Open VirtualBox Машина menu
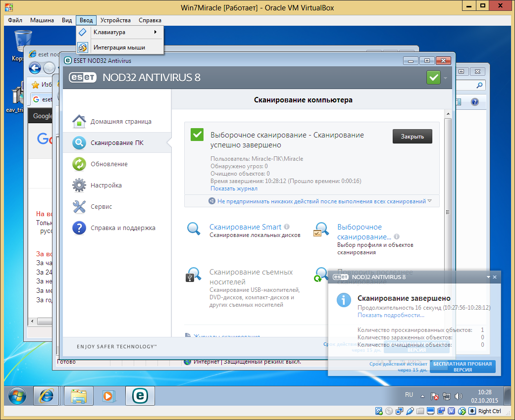The height and width of the screenshot is (420, 515). 42,20
